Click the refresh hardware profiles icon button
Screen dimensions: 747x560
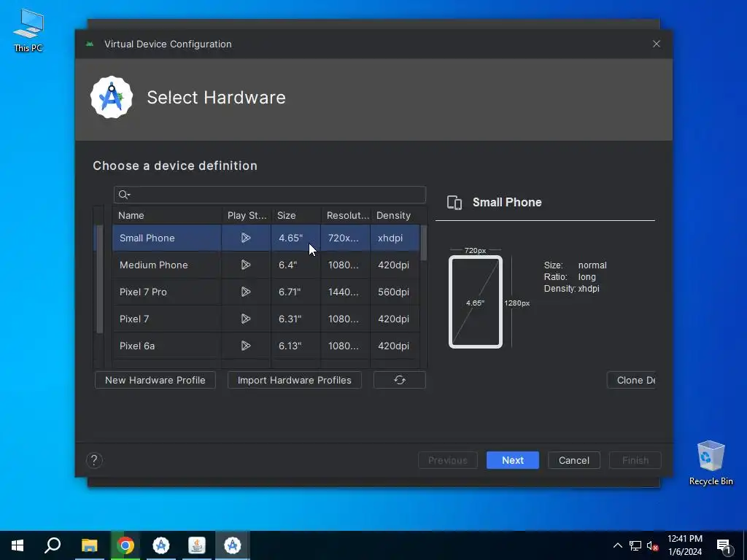click(x=400, y=380)
